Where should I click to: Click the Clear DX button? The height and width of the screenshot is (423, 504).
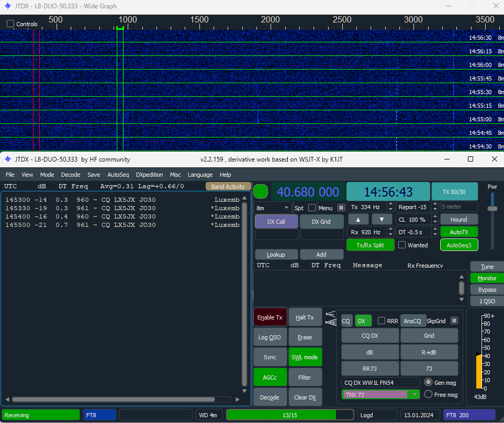(x=305, y=397)
